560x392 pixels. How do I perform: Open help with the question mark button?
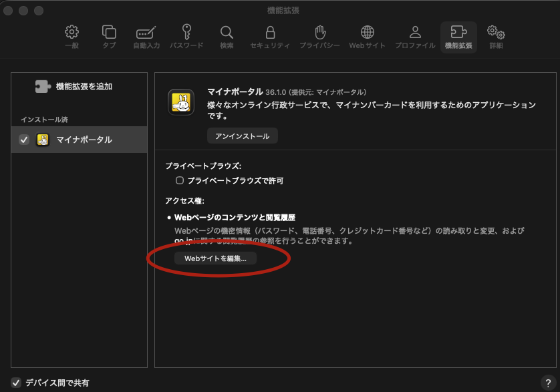pyautogui.click(x=545, y=383)
